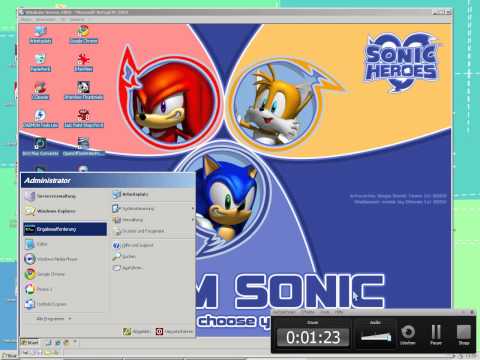Open the Ausführen run dialog
Screen dimensions: 480x360
click(x=153, y=268)
